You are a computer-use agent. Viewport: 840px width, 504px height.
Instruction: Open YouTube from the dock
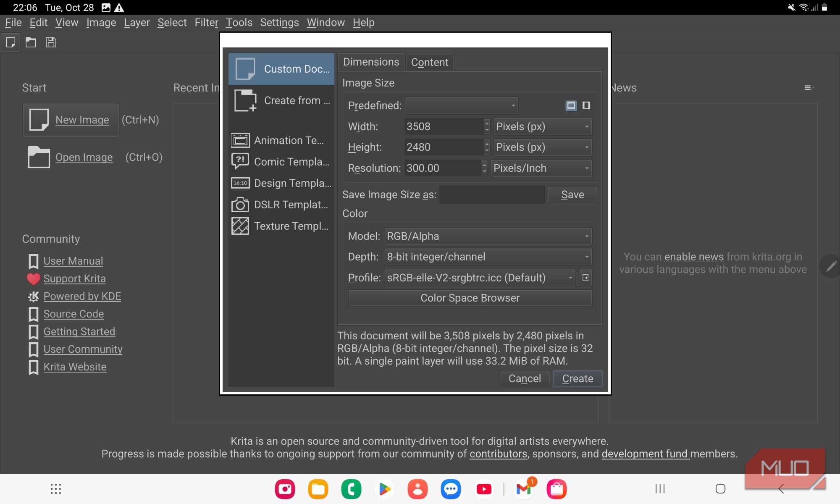tap(484, 489)
